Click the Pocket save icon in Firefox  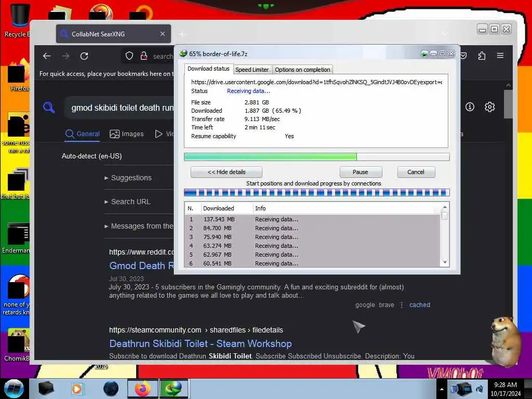click(464, 56)
